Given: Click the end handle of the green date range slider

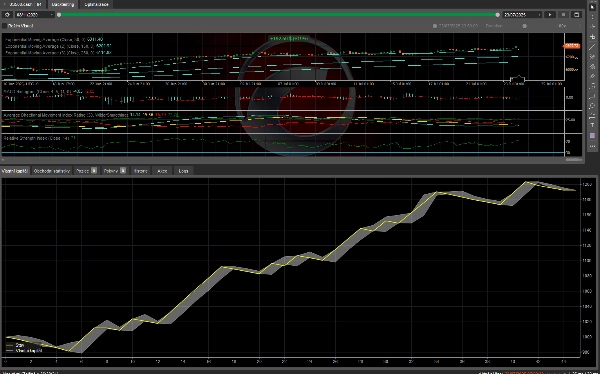Looking at the screenshot, I should pyautogui.click(x=497, y=15).
